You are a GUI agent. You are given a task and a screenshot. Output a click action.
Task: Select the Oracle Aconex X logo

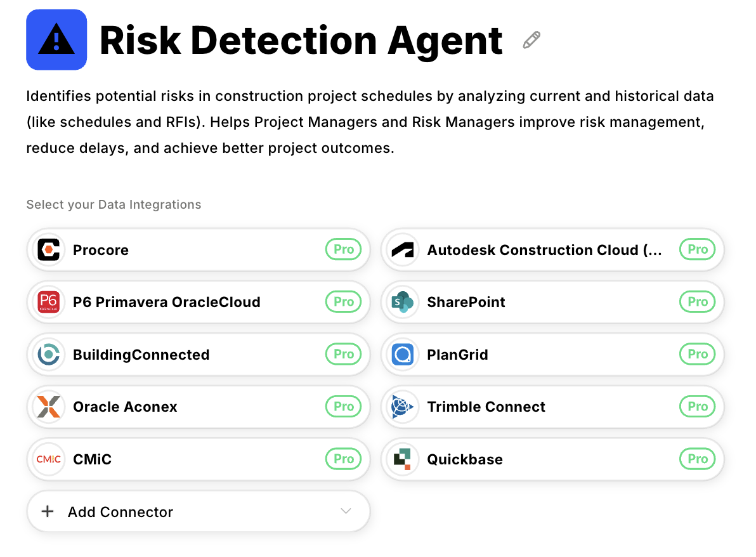(49, 407)
